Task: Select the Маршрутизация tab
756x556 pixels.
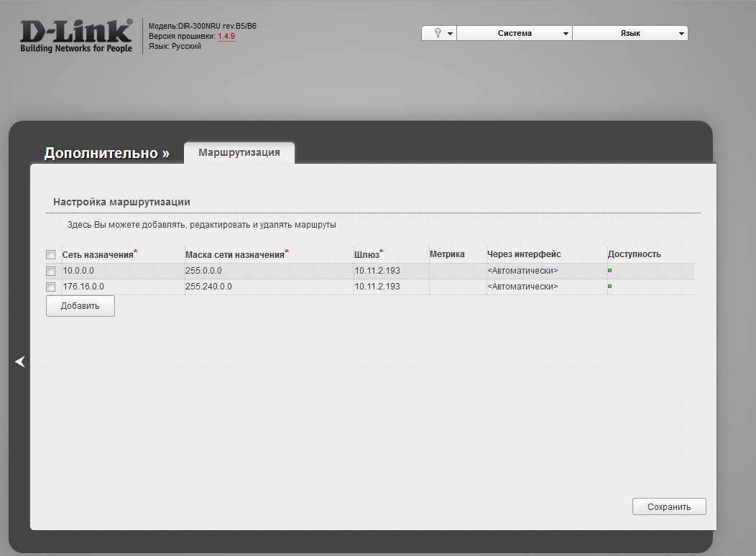Action: (239, 152)
